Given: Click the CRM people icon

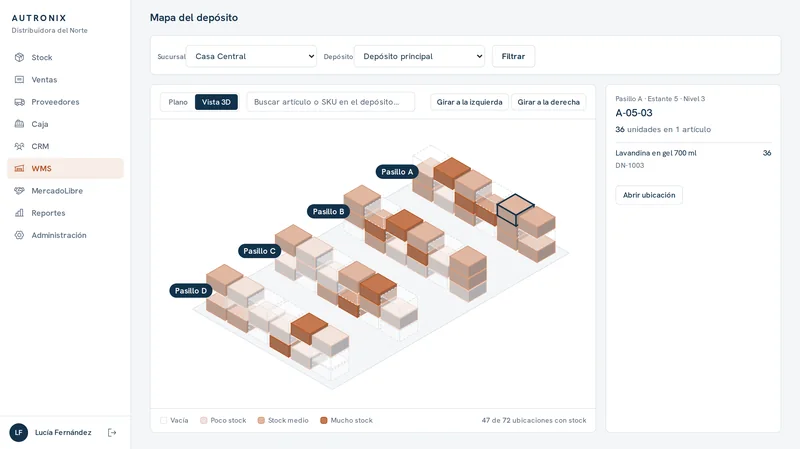Looking at the screenshot, I should tap(19, 146).
